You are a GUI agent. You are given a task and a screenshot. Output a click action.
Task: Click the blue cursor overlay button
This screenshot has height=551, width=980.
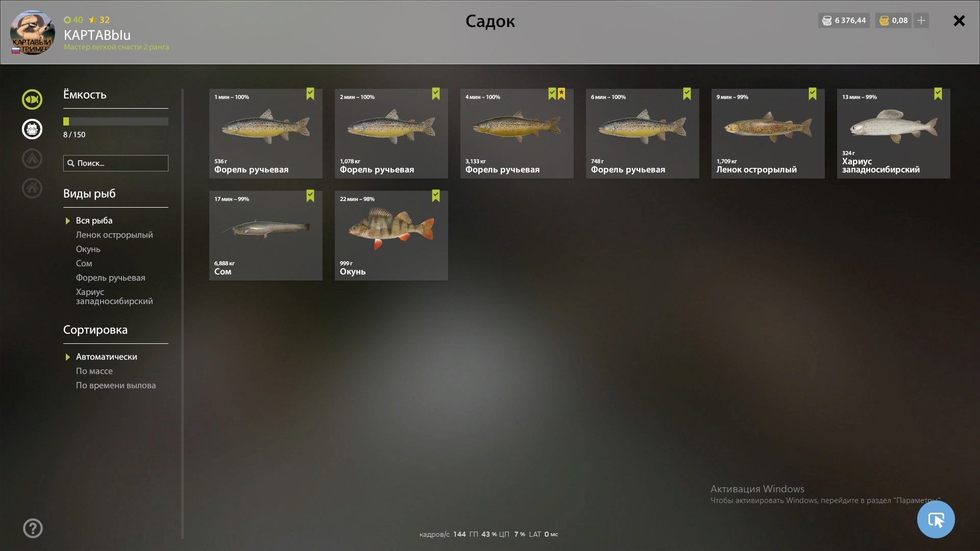[936, 519]
